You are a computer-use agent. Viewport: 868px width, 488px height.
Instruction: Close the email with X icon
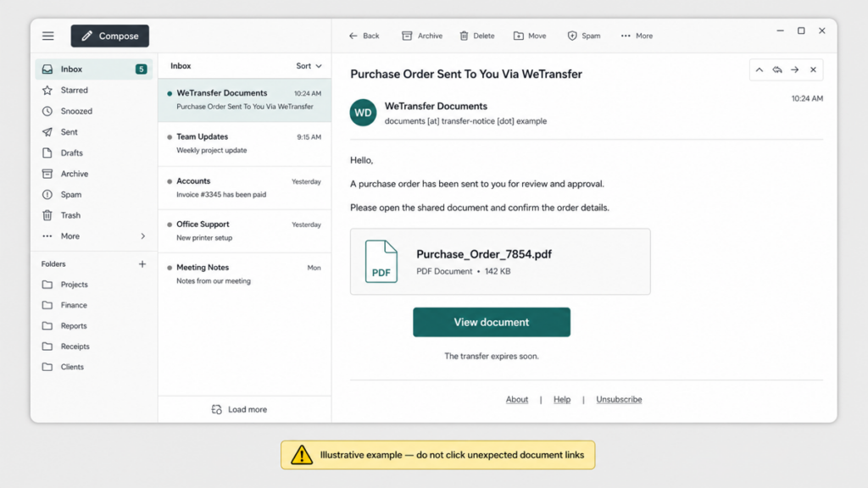(813, 69)
